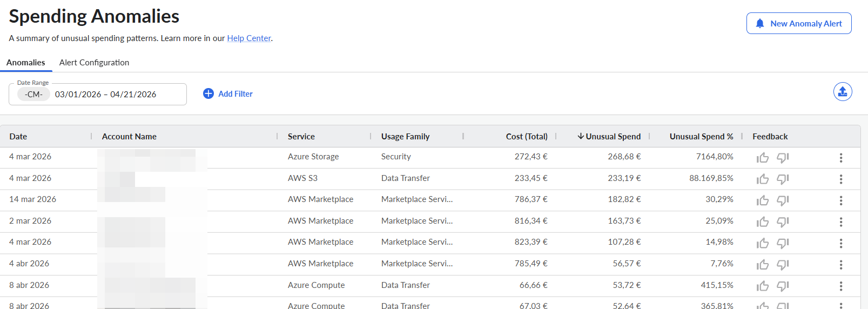The width and height of the screenshot is (868, 309).
Task: Thumbs up the Azure Storage Security anomaly
Action: point(763,158)
